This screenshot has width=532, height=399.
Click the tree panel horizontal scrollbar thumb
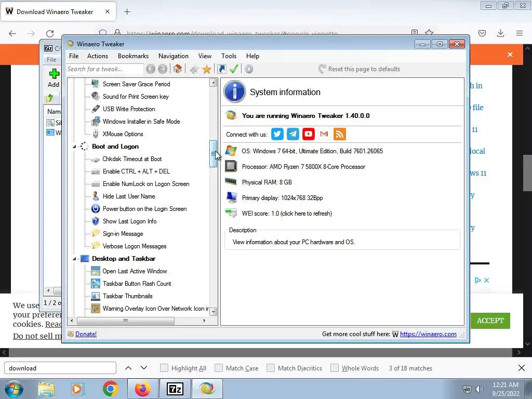[126, 321]
